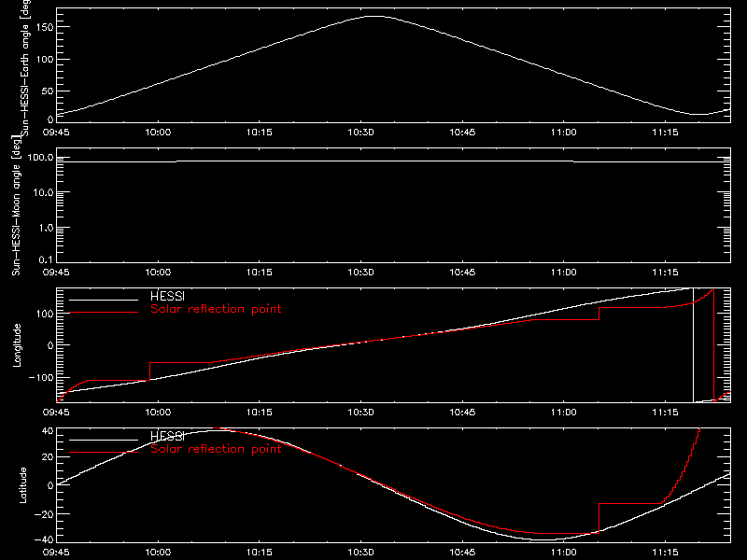
Task: Click 11:15 label under Longitude plot
Action: point(665,413)
